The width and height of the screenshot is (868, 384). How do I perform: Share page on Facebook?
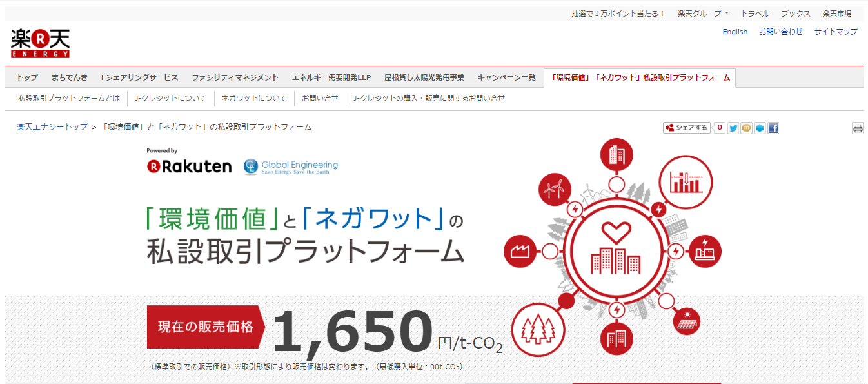[x=773, y=128]
